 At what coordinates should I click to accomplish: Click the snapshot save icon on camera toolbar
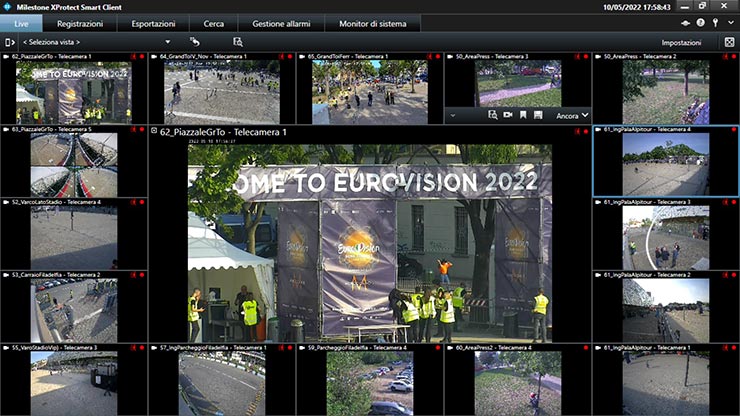pyautogui.click(x=538, y=116)
